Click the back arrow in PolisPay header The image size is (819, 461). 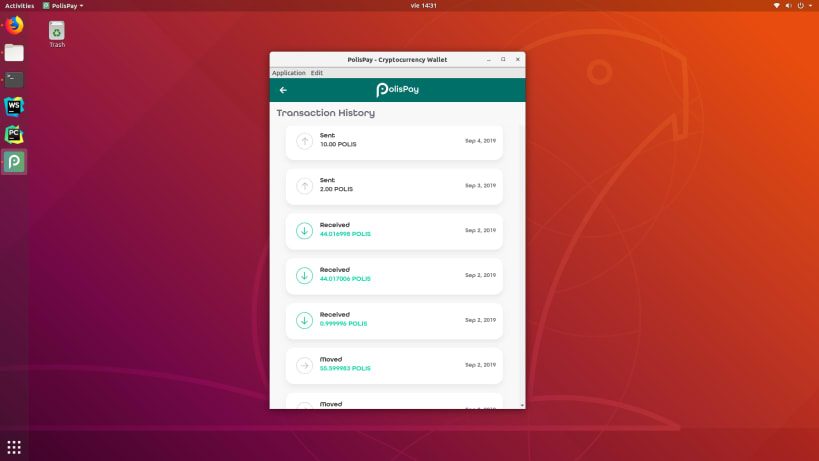pyautogui.click(x=283, y=90)
